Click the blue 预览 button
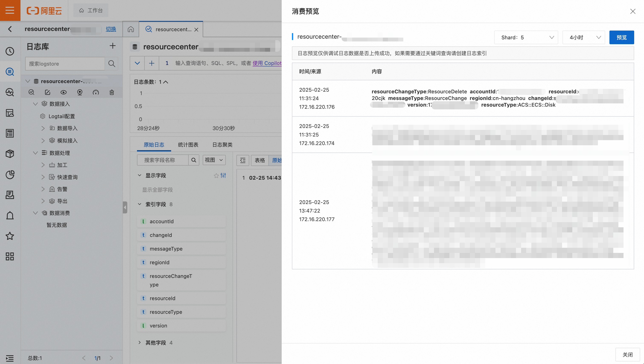Screen dimensions: 644x364 coord(622,38)
